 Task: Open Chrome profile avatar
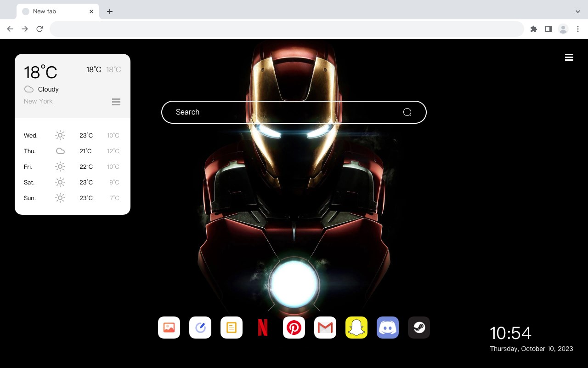click(x=563, y=29)
